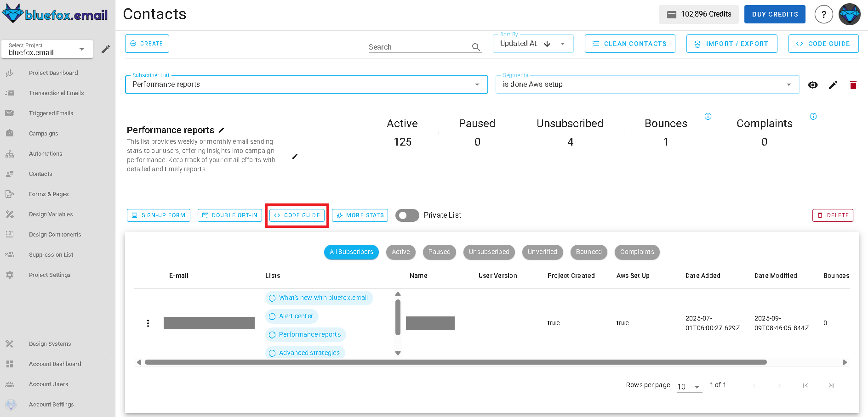Delete the segment with red trash icon
Viewport: 868px width, 417px height.
coord(853,85)
